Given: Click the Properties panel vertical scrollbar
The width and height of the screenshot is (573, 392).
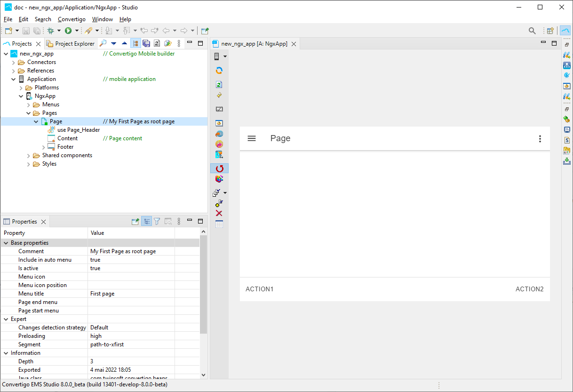Looking at the screenshot, I should point(203,282).
